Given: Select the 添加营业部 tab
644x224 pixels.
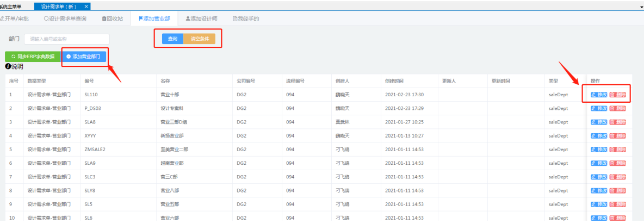Looking at the screenshot, I should (154, 19).
